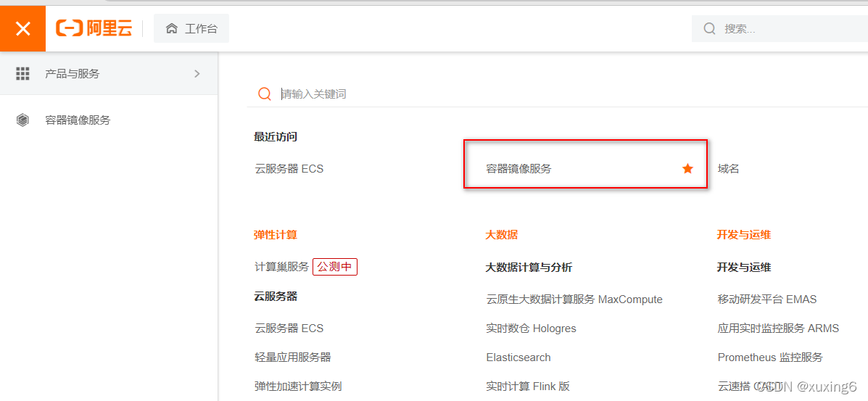Open the 工作台 workbench button
868x401 pixels.
click(x=191, y=28)
